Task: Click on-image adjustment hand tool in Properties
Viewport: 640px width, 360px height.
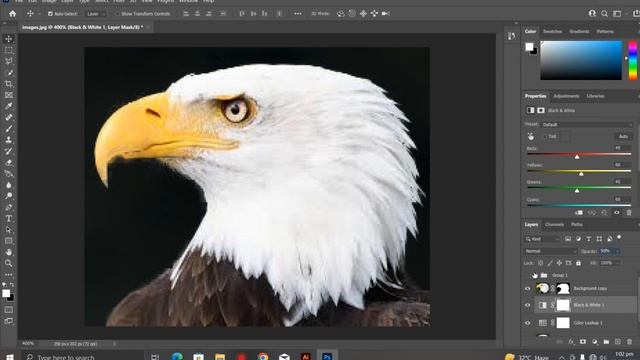Action: point(531,136)
